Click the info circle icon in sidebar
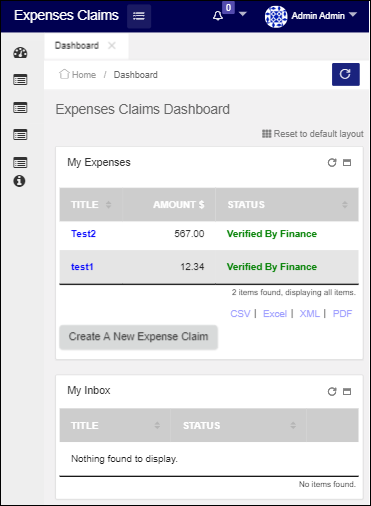 click(x=19, y=181)
